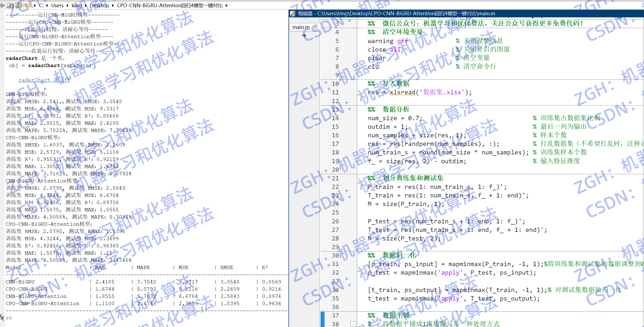The image size is (644, 327).
Task: Open the radarChart documentation link
Action: coord(44,80)
